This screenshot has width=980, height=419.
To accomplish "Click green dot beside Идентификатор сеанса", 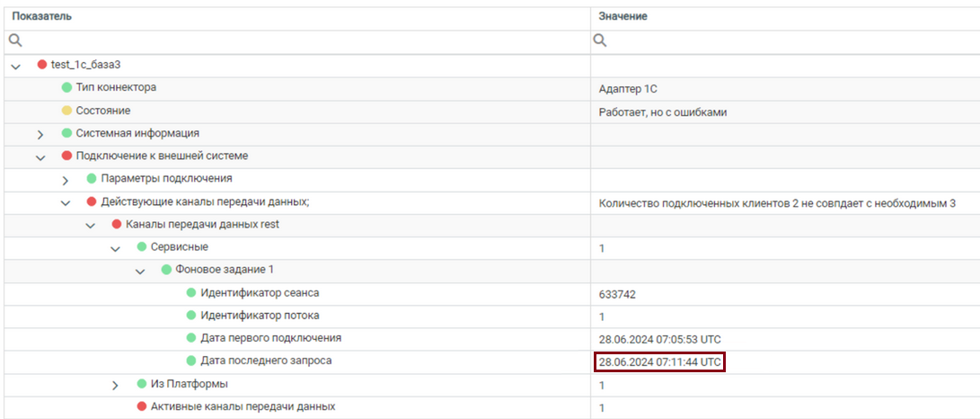I will pos(191,293).
